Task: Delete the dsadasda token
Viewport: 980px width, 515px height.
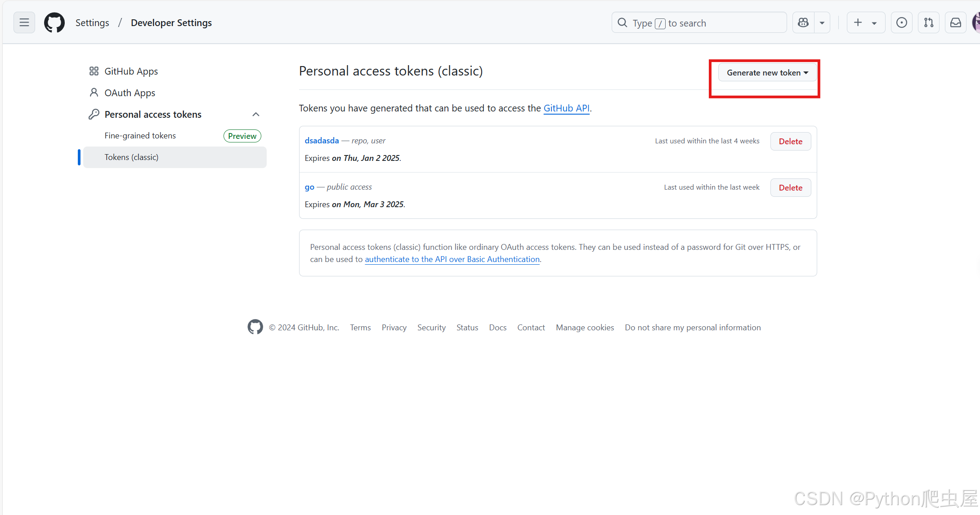Action: click(790, 141)
